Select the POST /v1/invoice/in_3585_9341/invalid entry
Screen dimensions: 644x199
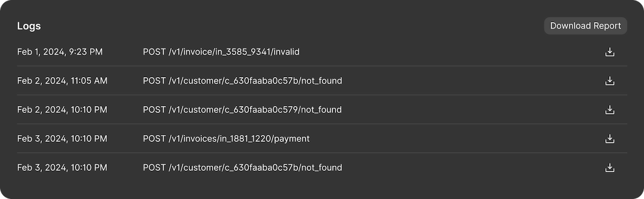(221, 52)
